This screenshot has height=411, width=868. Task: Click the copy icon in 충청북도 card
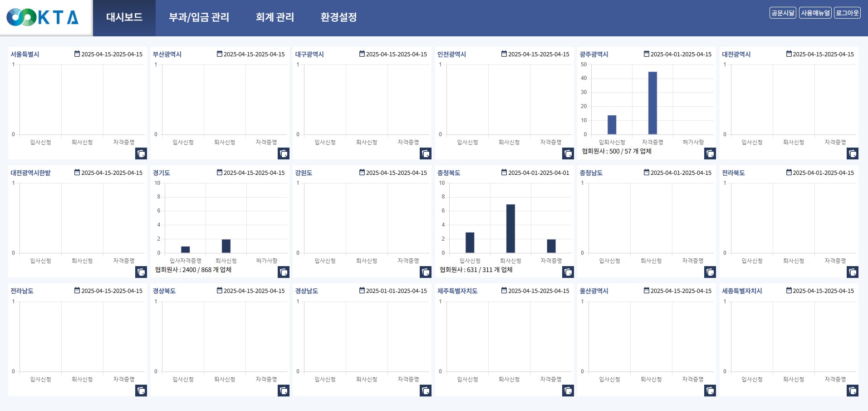pyautogui.click(x=568, y=272)
